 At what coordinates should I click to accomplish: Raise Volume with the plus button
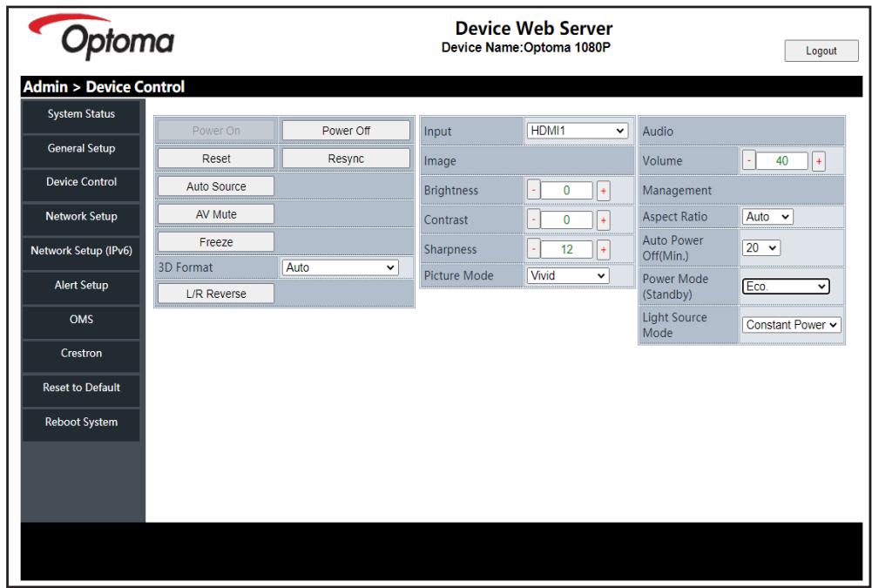coord(819,161)
